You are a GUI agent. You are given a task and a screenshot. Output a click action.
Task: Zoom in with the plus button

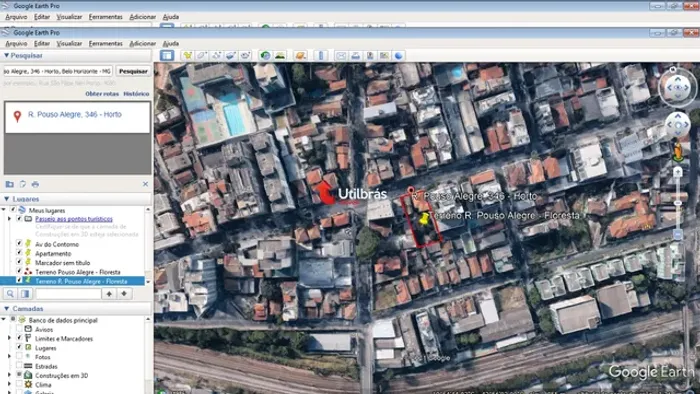pos(678,172)
